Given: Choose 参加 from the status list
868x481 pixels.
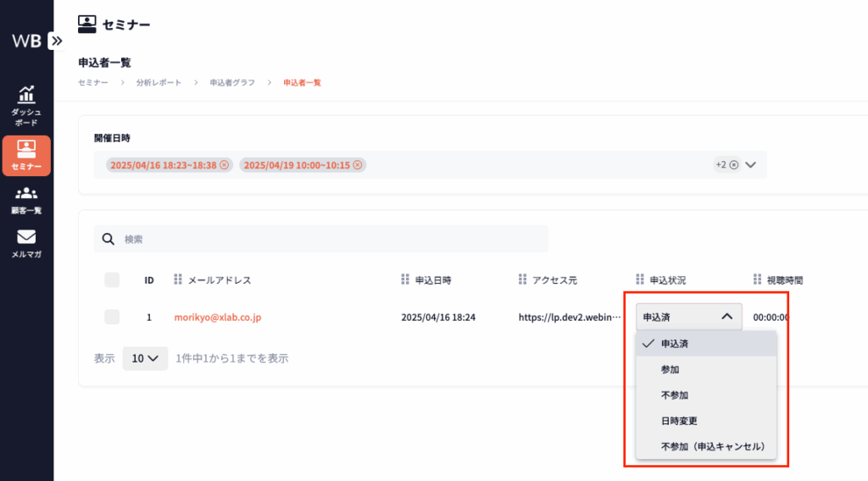Looking at the screenshot, I should pos(670,369).
